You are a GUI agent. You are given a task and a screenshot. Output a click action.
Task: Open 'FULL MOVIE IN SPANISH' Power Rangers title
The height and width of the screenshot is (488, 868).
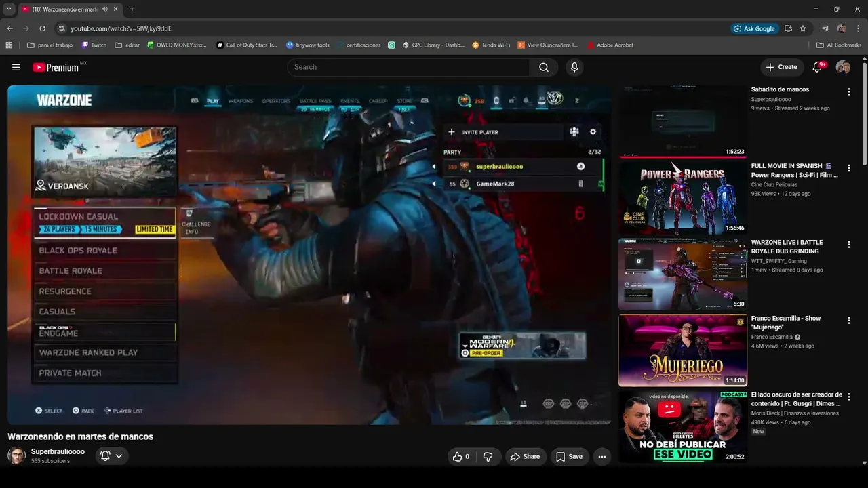click(795, 170)
